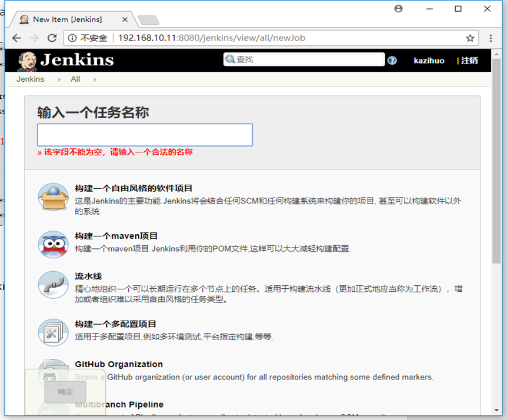Open the kazihuo user link
Viewport: 507px width, 420px height.
tap(429, 61)
